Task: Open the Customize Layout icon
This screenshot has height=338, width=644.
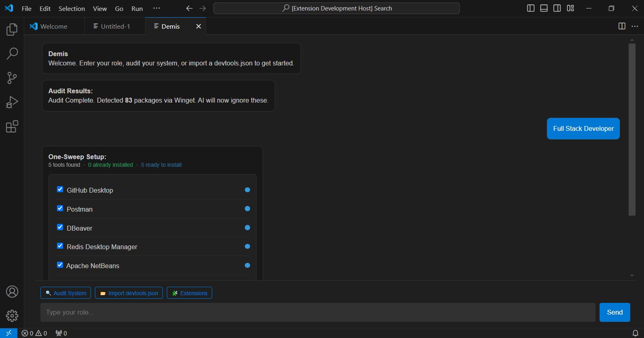Action: click(x=570, y=8)
